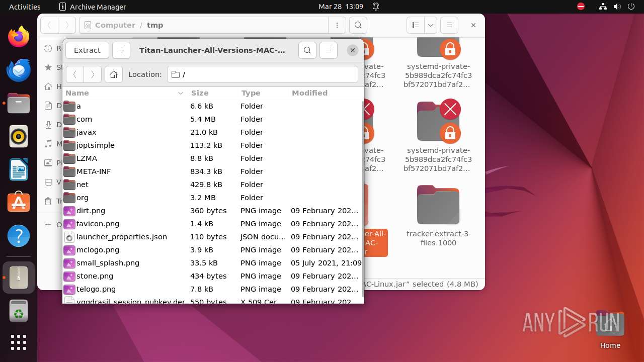
Task: Click '5.4 MB' size of com folder
Action: [203, 119]
